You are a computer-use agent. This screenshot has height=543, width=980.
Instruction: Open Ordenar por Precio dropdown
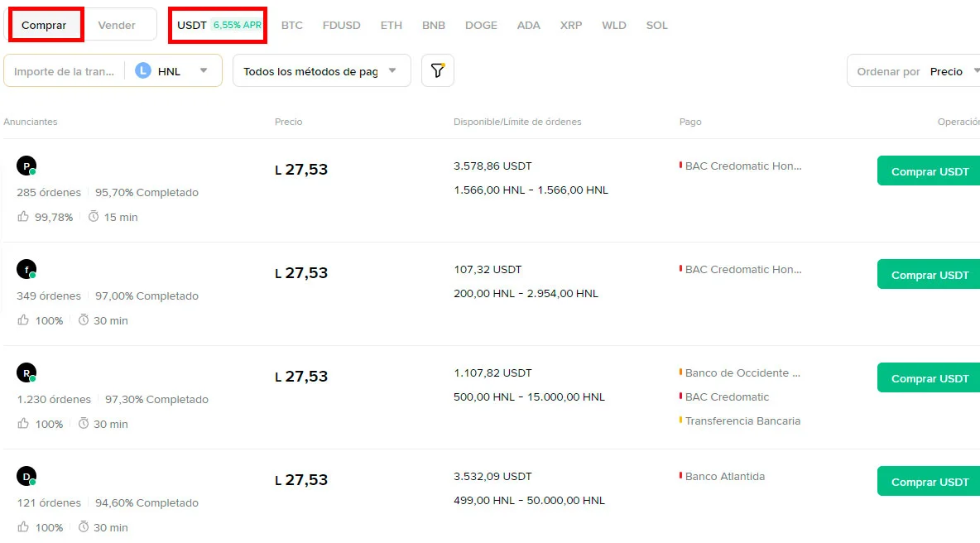[914, 70]
